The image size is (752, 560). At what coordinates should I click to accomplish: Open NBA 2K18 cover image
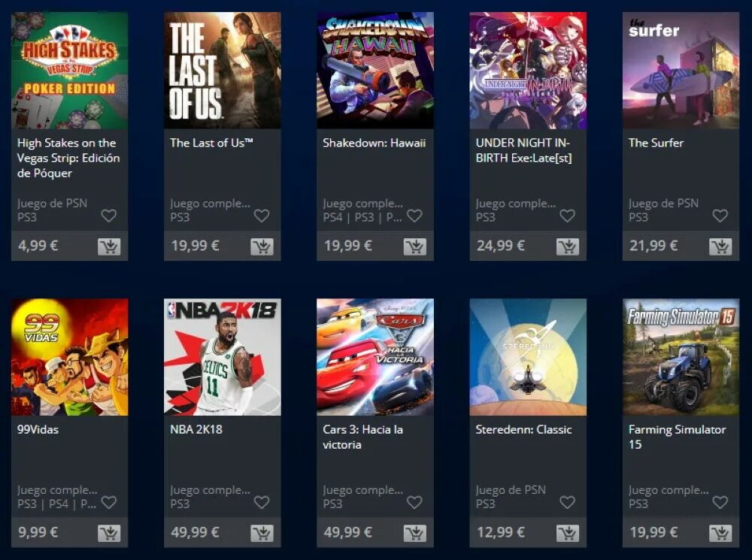tap(223, 357)
